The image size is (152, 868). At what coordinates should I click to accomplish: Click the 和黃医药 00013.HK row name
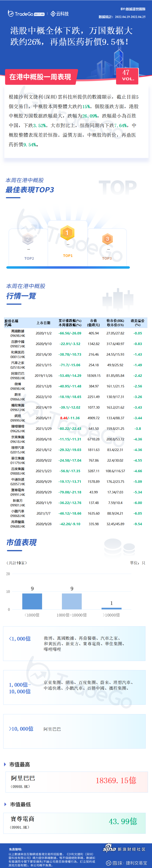pos(18,354)
